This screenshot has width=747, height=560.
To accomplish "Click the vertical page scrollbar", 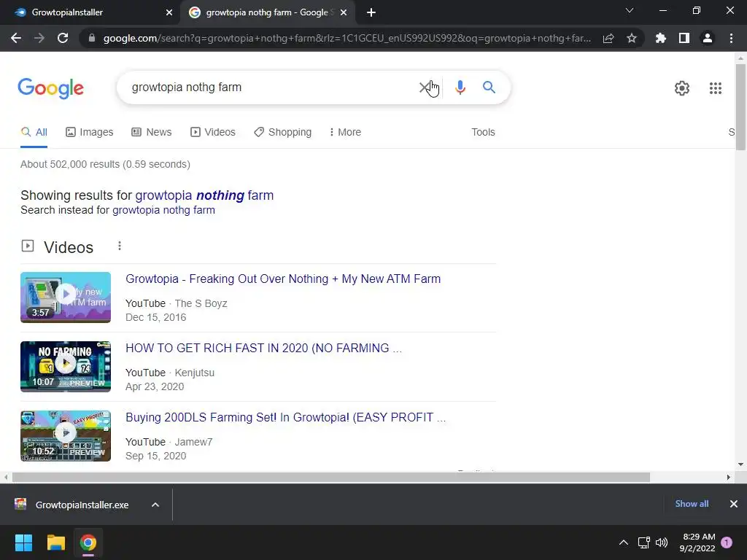I will pos(740,107).
